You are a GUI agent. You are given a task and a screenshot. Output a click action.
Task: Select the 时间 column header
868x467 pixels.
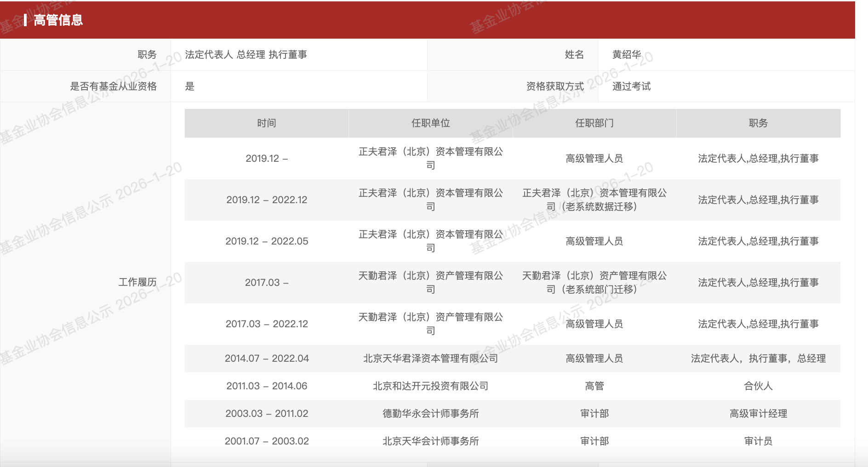pos(267,123)
